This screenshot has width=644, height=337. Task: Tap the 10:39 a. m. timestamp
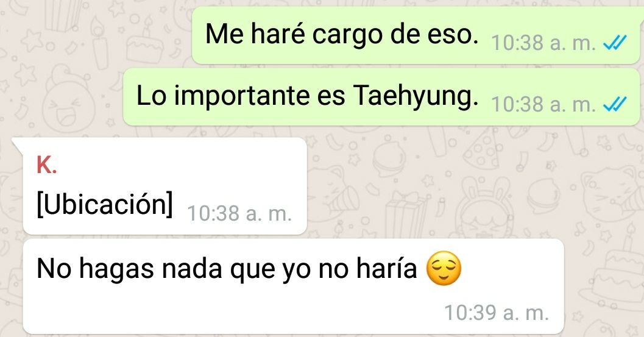[x=497, y=313]
